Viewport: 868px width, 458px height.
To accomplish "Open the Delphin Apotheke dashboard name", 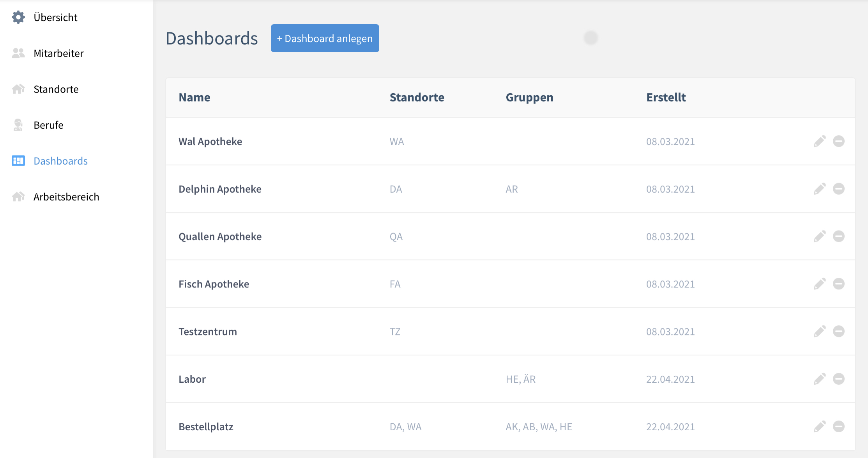I will [x=220, y=189].
